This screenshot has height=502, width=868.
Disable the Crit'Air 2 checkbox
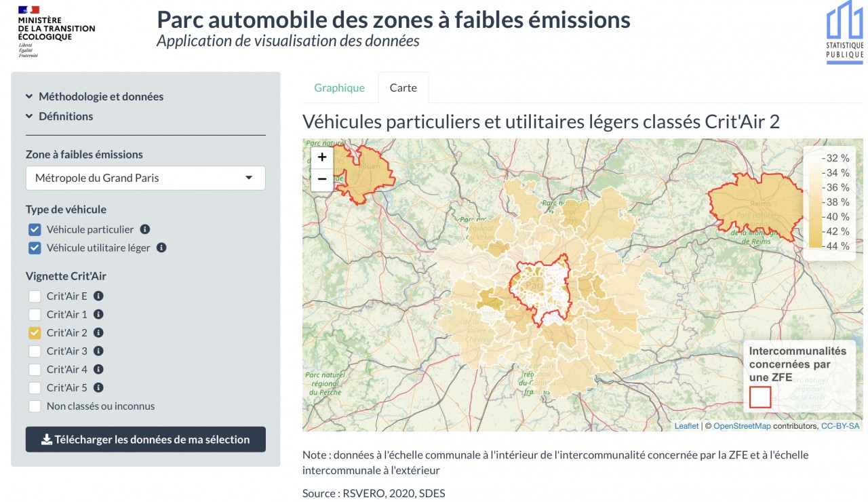35,333
